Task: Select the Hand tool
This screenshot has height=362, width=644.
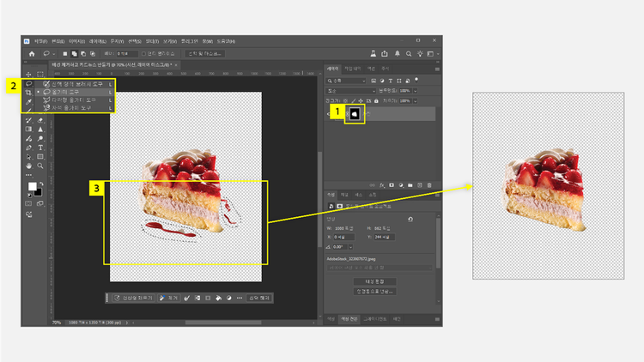Action: [28, 166]
